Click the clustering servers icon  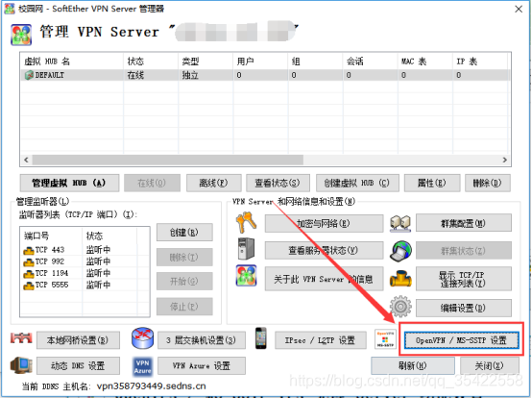400,223
